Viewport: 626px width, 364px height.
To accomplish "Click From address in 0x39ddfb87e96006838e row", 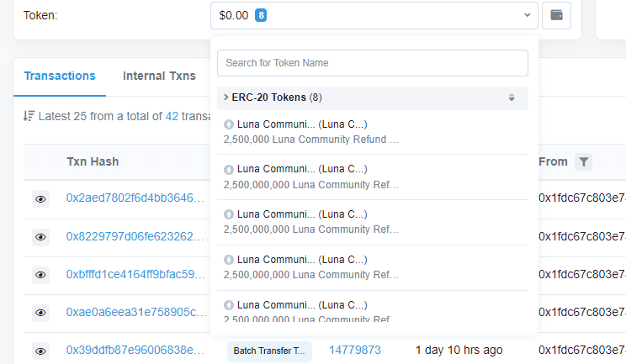I will [x=582, y=350].
